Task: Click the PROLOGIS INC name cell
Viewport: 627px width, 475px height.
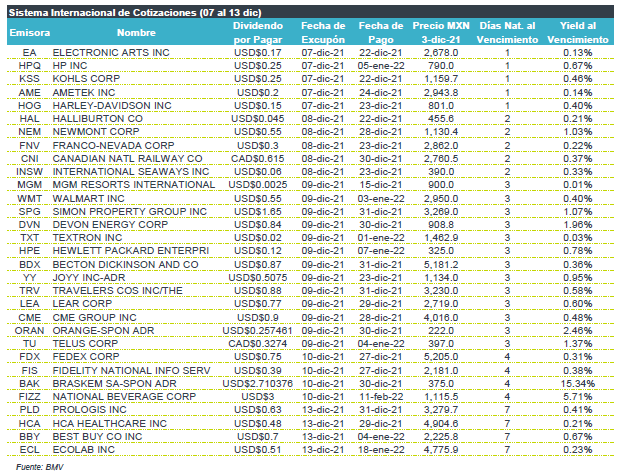Action: (89, 410)
